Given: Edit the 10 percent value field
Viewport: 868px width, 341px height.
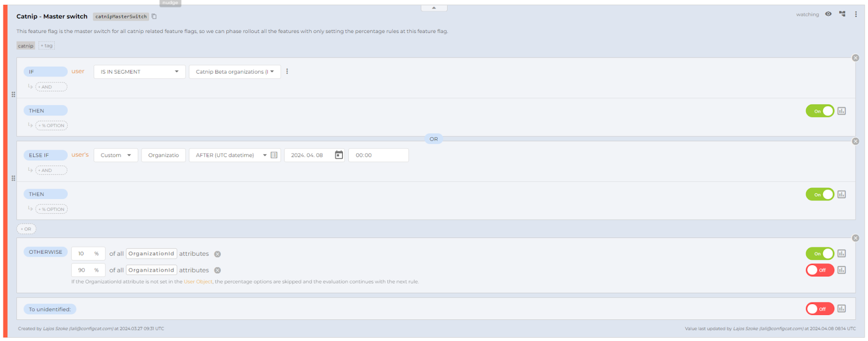Looking at the screenshot, I should 88,254.
